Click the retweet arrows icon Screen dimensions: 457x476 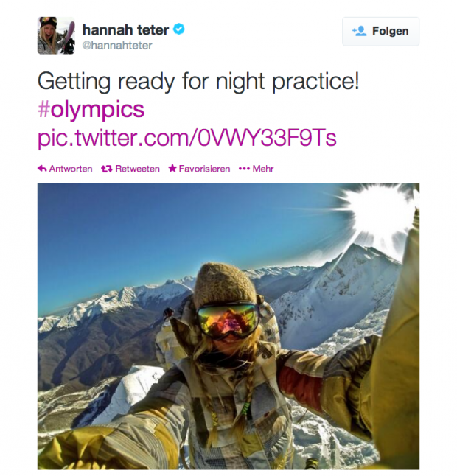[107, 169]
